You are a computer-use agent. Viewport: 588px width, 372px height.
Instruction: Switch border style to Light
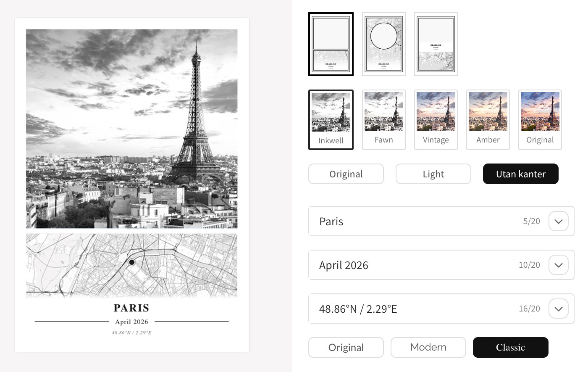(x=433, y=174)
